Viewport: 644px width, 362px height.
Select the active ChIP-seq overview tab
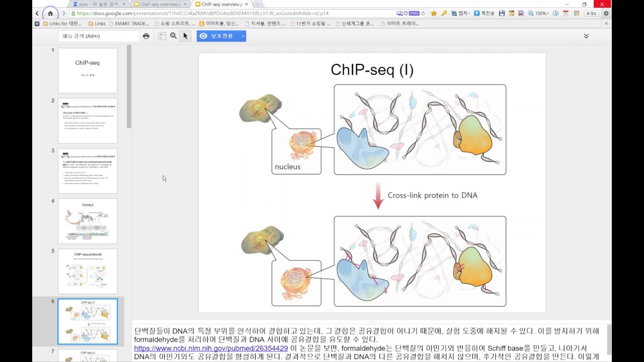click(x=222, y=4)
